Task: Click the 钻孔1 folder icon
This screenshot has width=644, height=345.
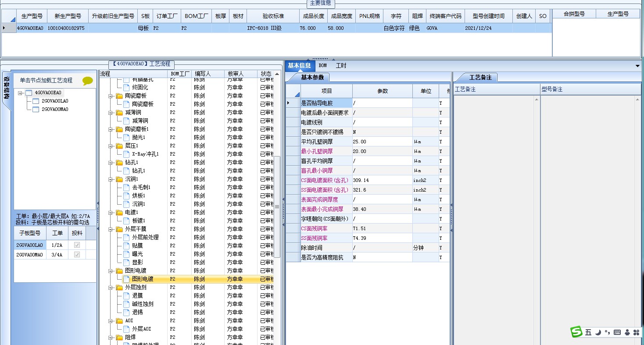Action: click(x=120, y=163)
